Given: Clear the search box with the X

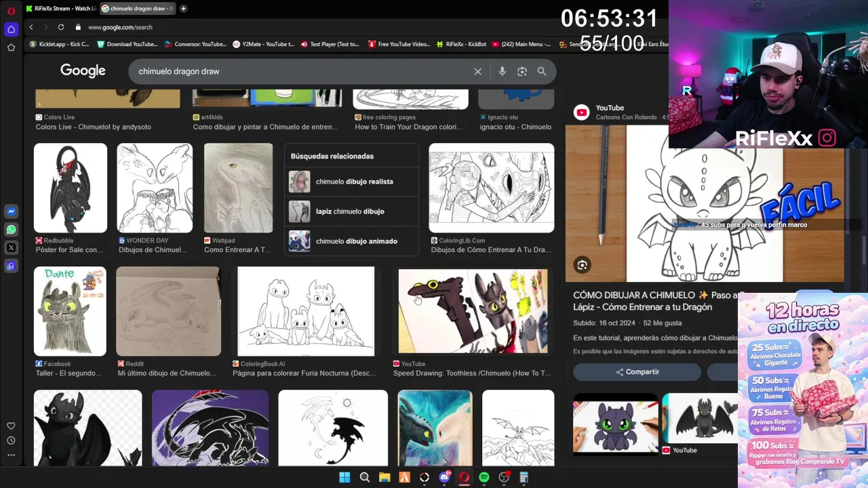Looking at the screenshot, I should (477, 71).
